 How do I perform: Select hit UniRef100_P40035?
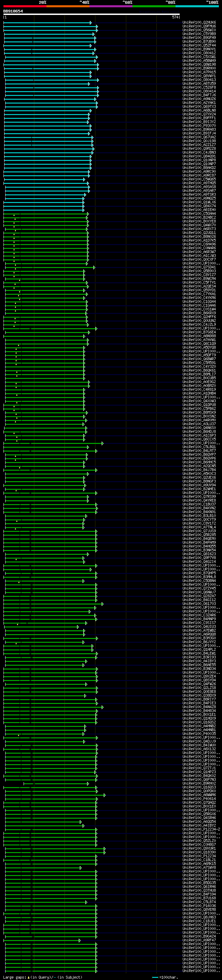199,734
